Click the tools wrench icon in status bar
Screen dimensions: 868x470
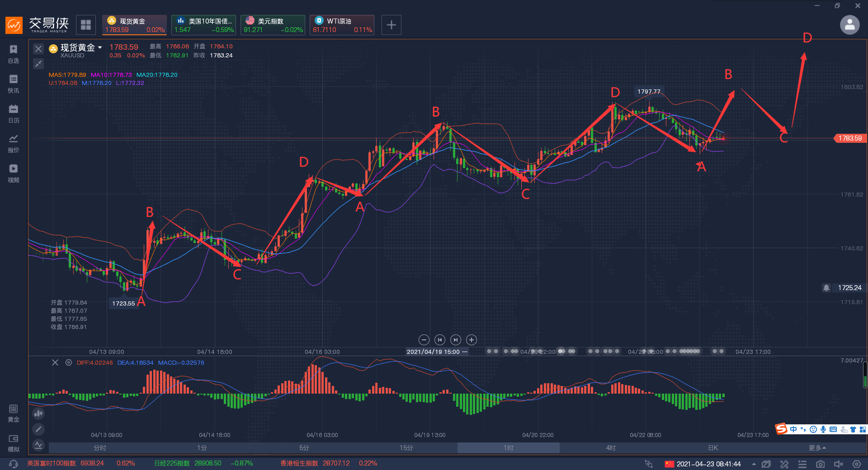[784, 464]
